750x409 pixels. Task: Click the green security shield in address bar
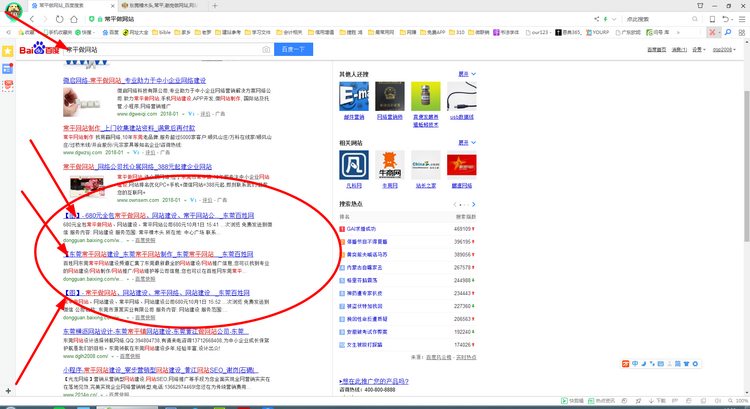(91, 19)
